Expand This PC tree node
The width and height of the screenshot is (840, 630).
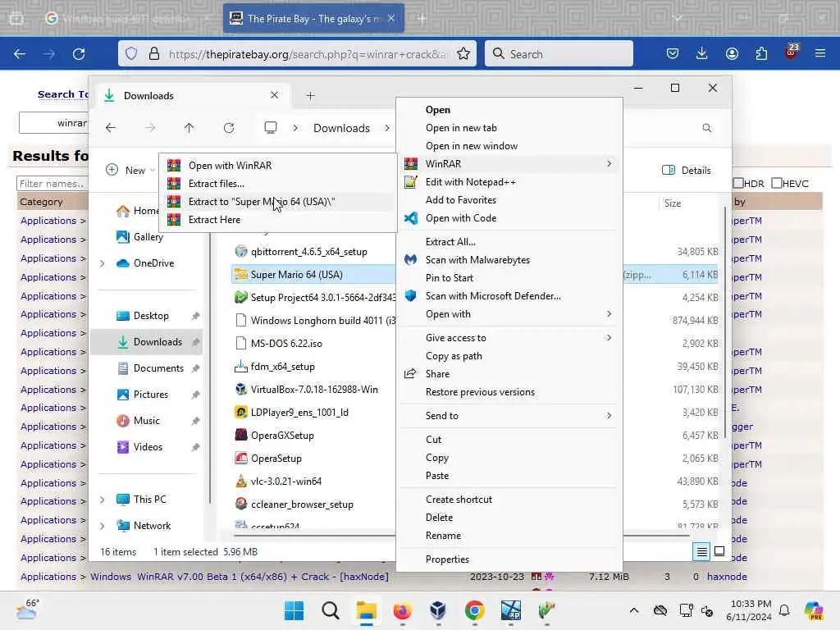(103, 500)
